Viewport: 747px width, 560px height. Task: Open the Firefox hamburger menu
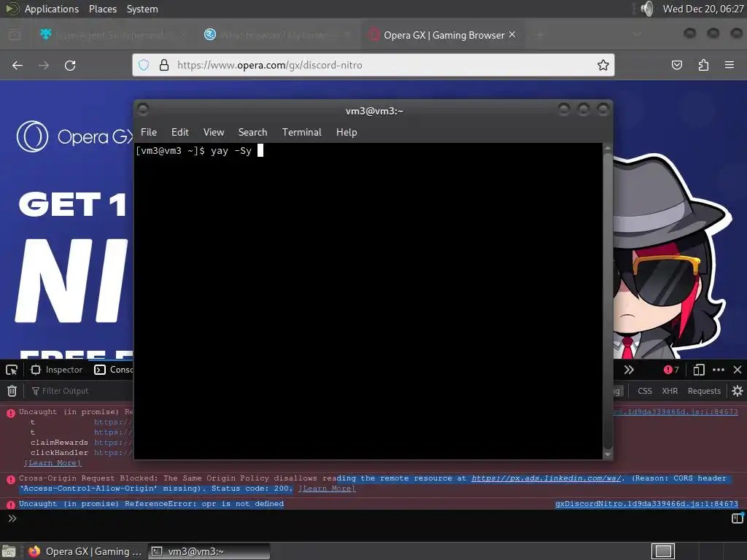coord(729,65)
